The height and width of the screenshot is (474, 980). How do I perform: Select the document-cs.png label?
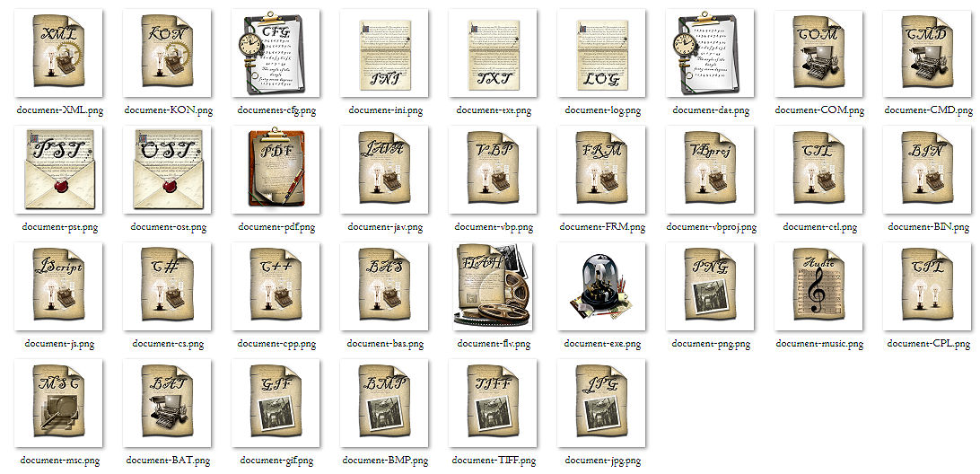point(168,344)
